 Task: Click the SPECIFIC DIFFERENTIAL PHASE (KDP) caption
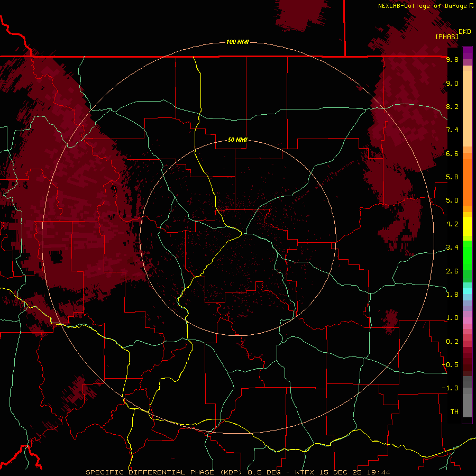pyautogui.click(x=164, y=472)
